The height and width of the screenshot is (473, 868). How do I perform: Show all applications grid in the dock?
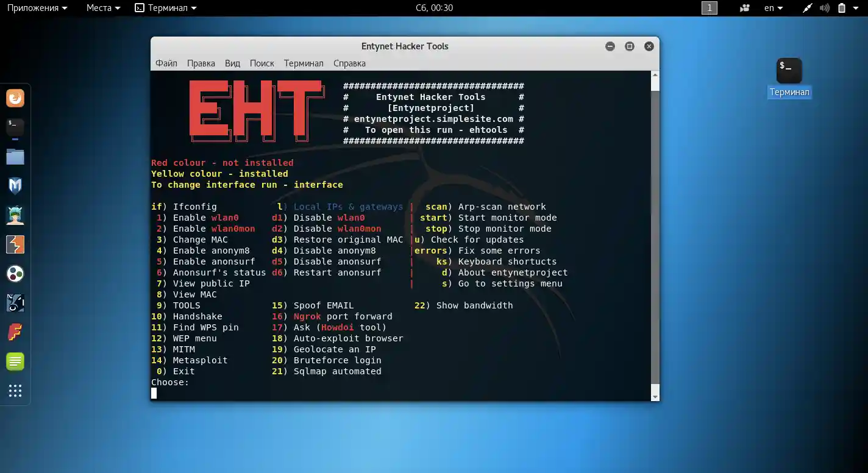tap(15, 391)
